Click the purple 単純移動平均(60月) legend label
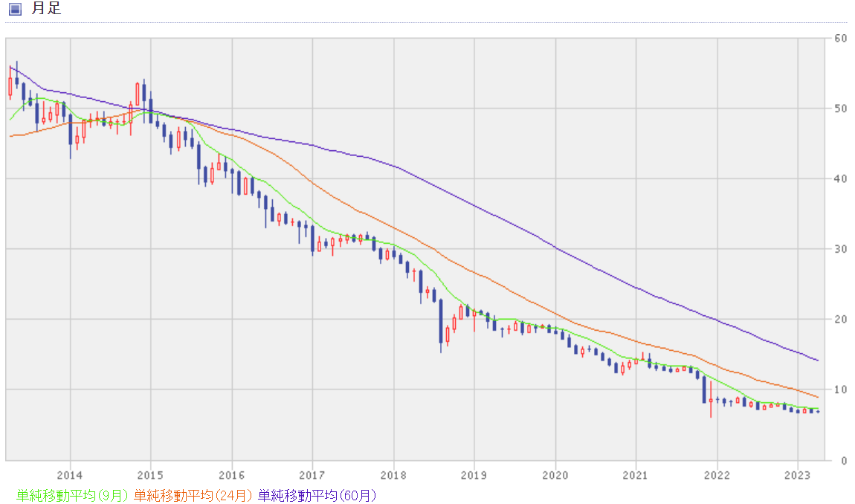The image size is (855, 504). [317, 495]
